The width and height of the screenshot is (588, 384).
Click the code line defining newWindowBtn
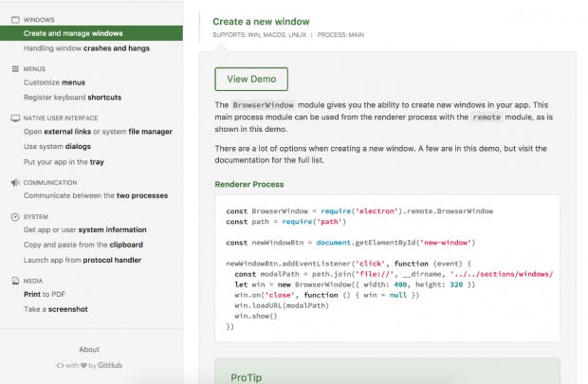click(x=351, y=243)
